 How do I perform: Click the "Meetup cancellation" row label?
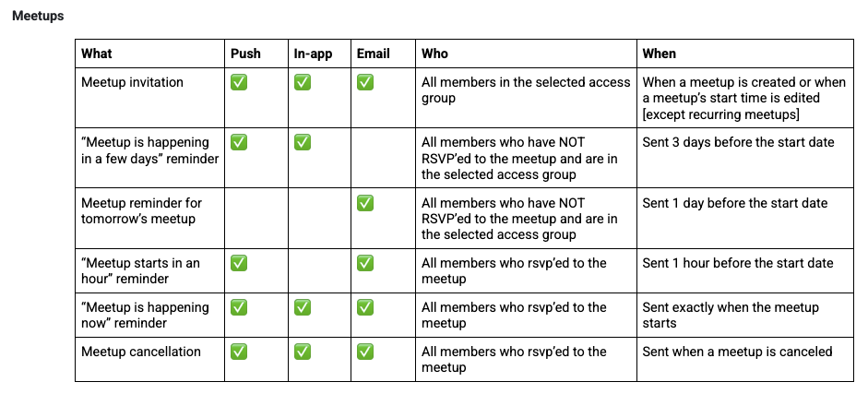point(141,352)
